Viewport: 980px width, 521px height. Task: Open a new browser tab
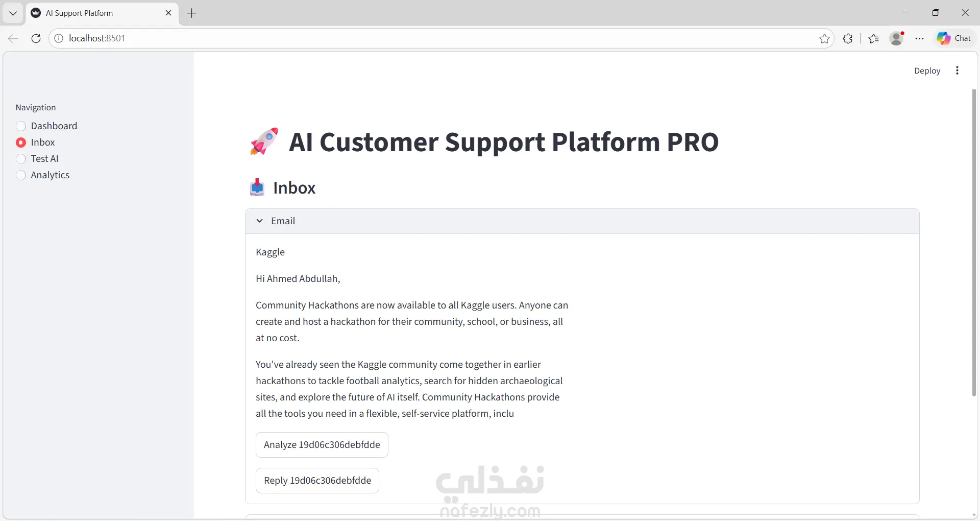point(192,13)
